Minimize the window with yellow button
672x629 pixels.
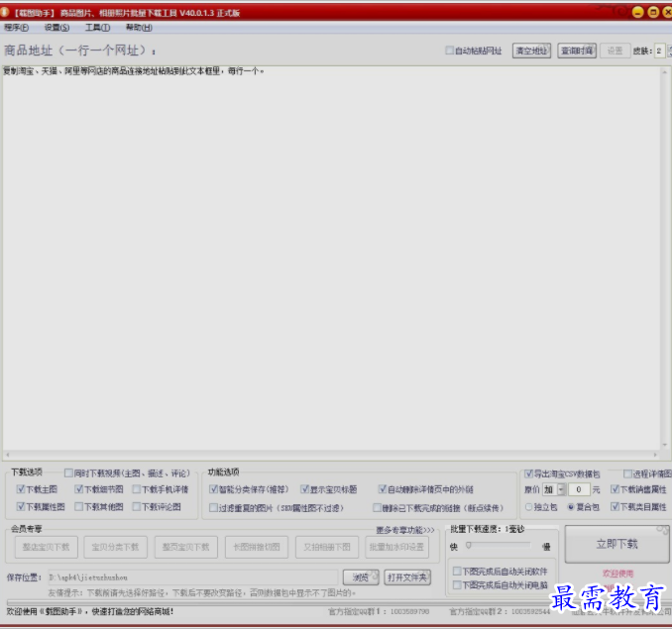tap(637, 13)
